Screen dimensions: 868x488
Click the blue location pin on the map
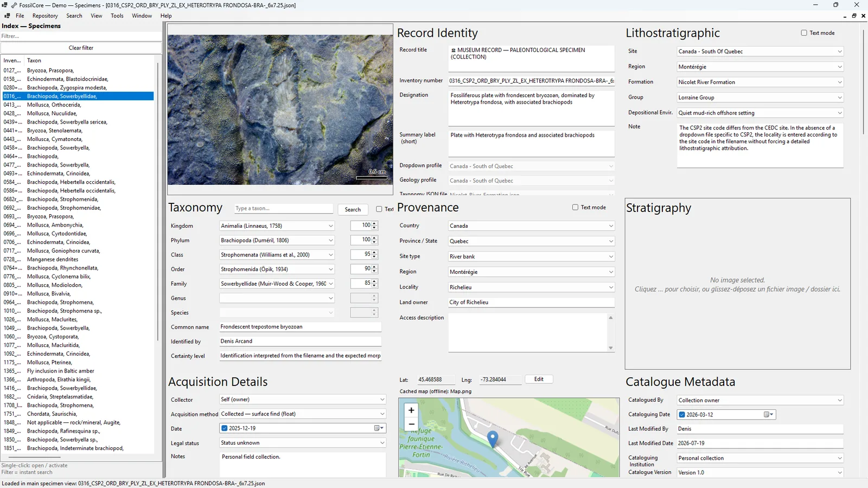(493, 439)
